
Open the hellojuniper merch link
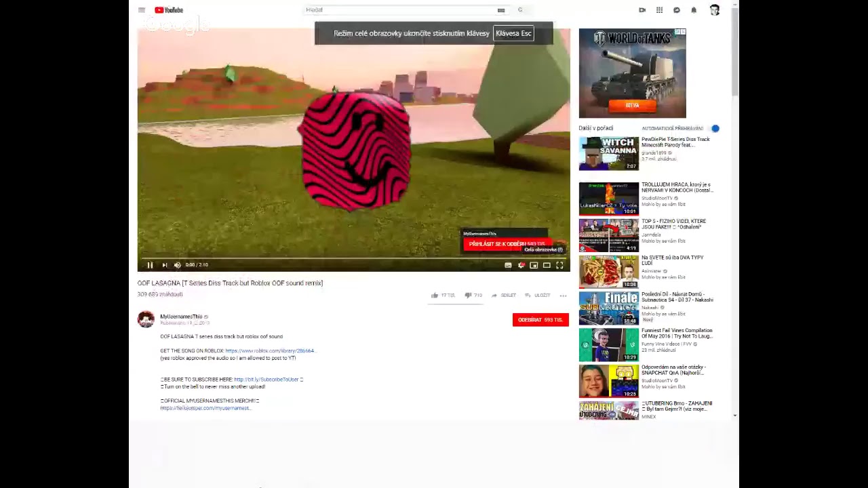tap(205, 408)
